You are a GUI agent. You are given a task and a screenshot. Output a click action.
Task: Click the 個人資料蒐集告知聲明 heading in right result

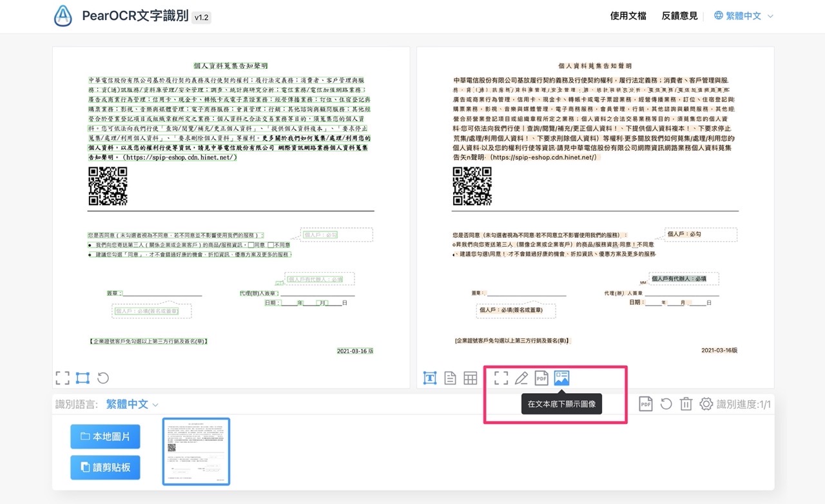tap(595, 66)
